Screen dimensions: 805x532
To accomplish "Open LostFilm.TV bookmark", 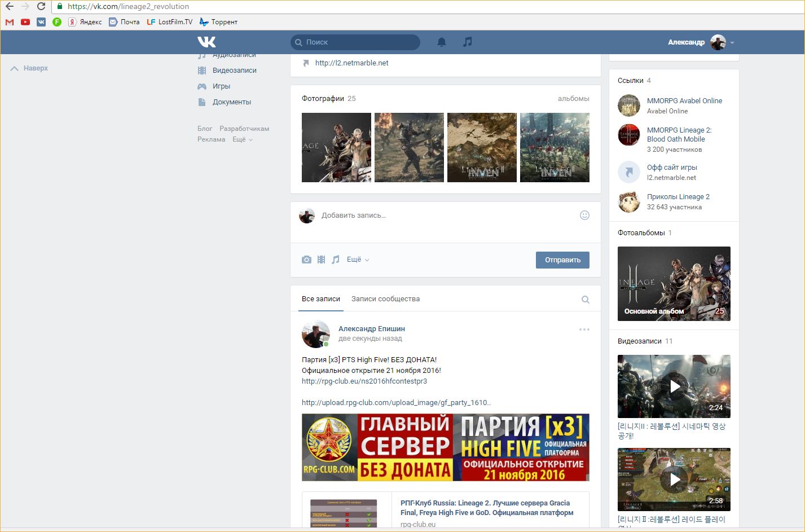I will click(169, 22).
